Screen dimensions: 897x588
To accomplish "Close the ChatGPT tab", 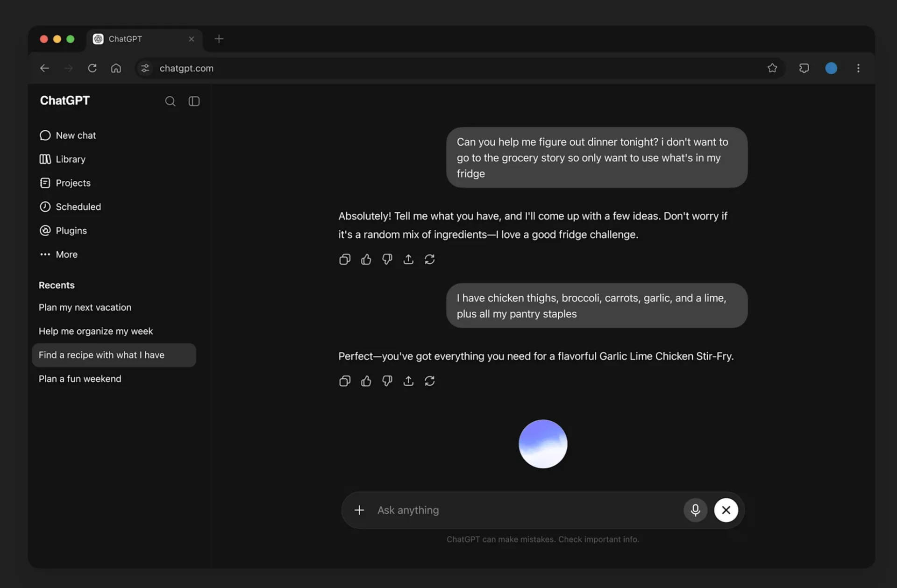I will pyautogui.click(x=191, y=39).
